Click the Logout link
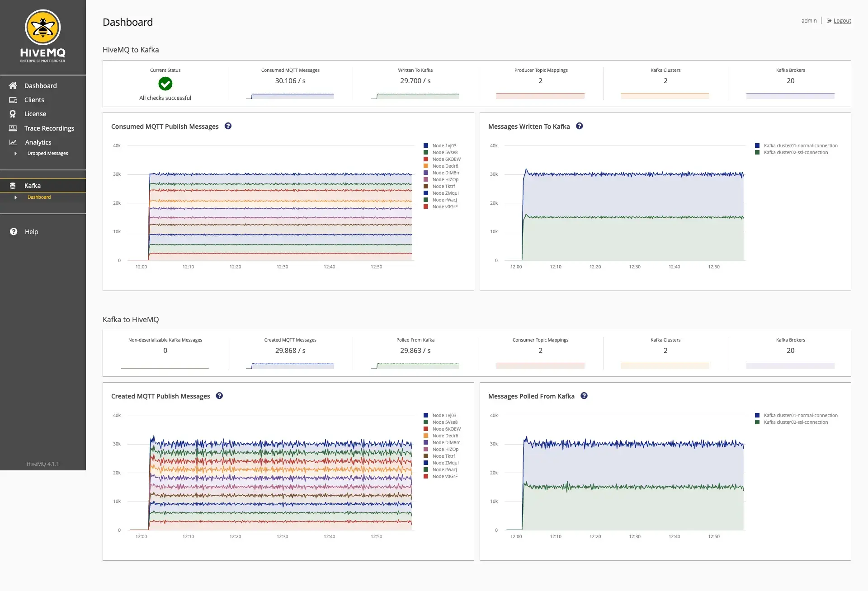Image resolution: width=868 pixels, height=591 pixels. [x=842, y=21]
